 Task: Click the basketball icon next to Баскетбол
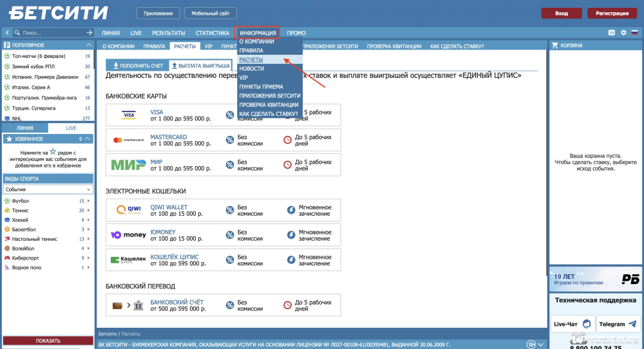(7, 229)
